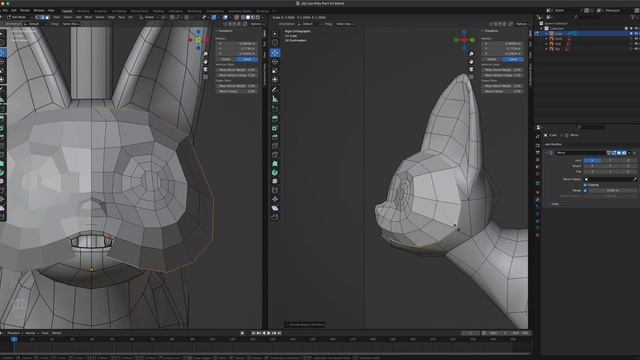Select the Move tool in right viewport toolbar

pos(275,53)
